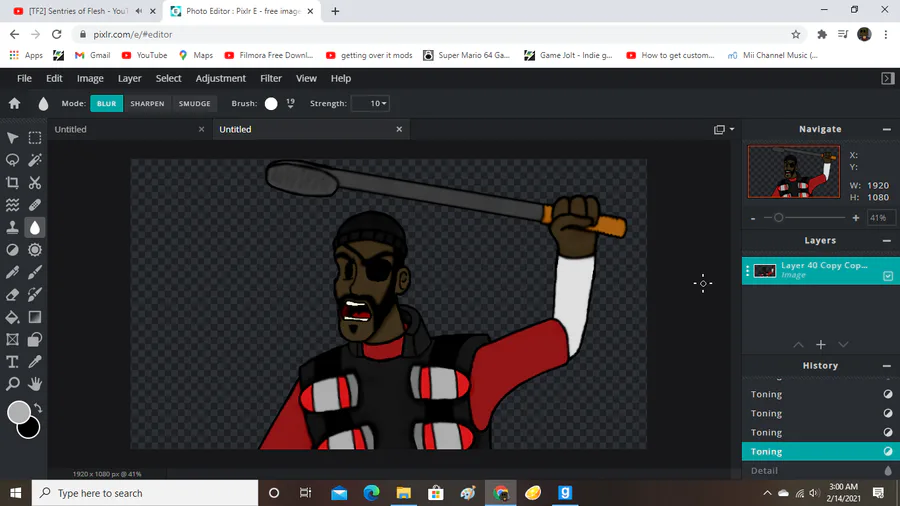Viewport: 900px width, 506px height.
Task: Select the Frame/Shape crossed box tool
Action: click(x=12, y=339)
